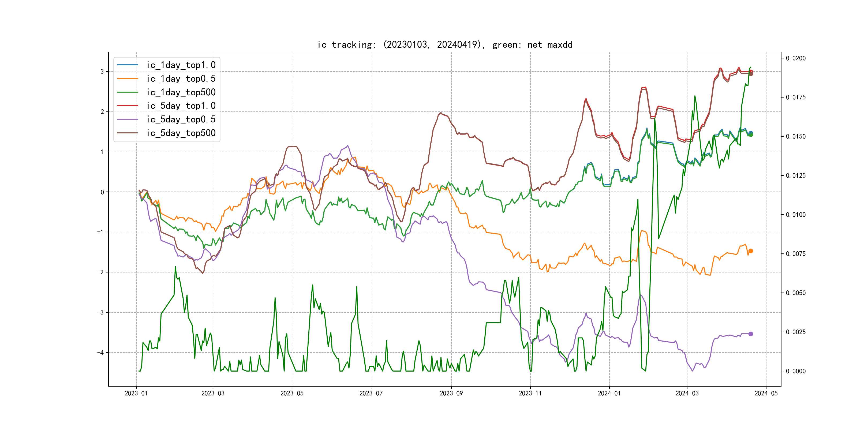The image size is (868, 434).
Task: Click the 2024-05 x-axis tick label
Action: 766,393
